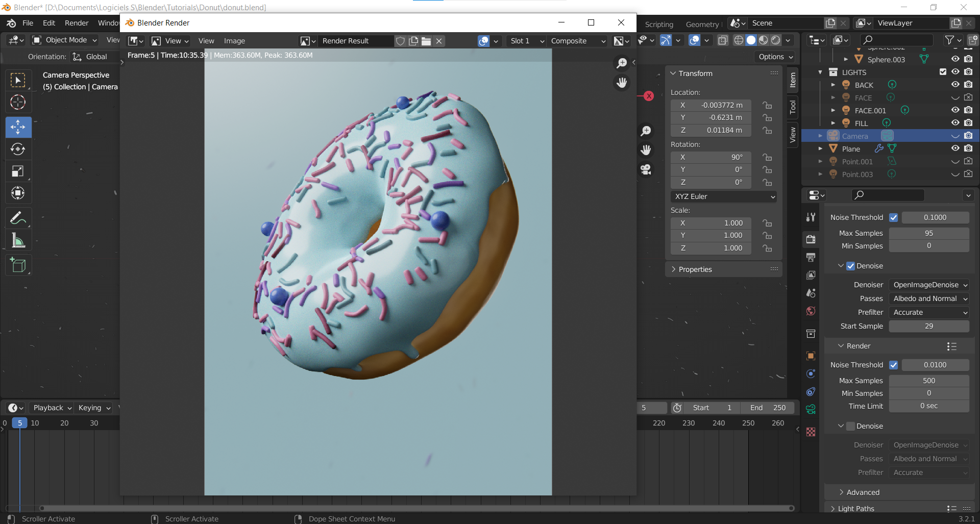Screen dimensions: 980x524
Task: Click the viewport Max Samples 95 field
Action: click(929, 233)
